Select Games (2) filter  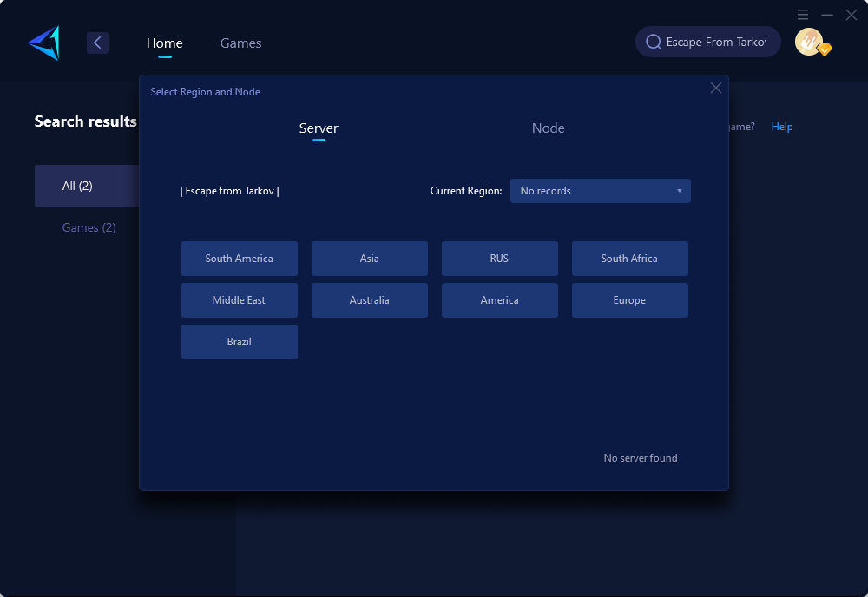89,227
